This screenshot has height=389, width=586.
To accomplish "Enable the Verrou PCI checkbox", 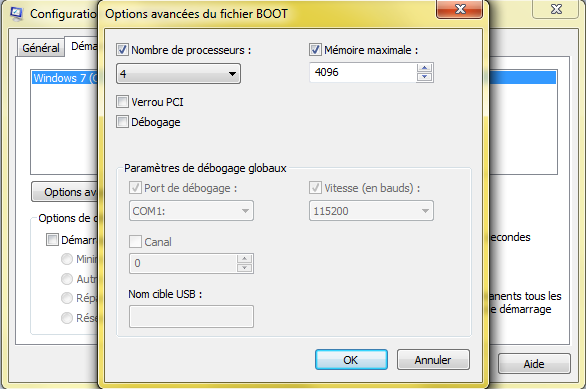I will 122,102.
